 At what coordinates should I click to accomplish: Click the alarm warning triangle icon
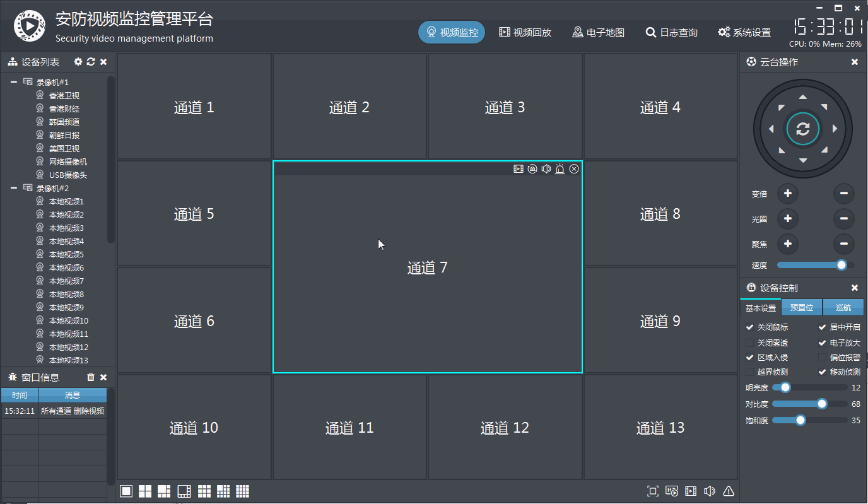[x=727, y=491]
